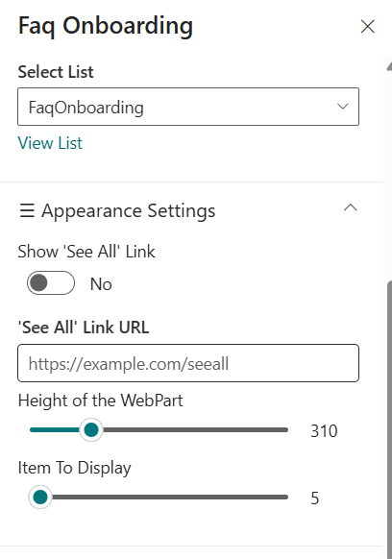Click the chevron arrow in the Select List box
The width and height of the screenshot is (392, 559).
[x=343, y=107]
